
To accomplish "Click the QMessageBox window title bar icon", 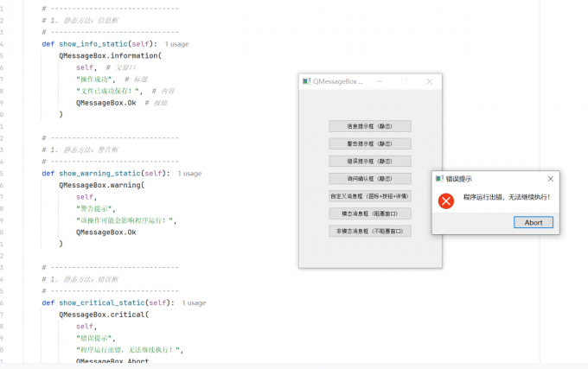I will (307, 81).
